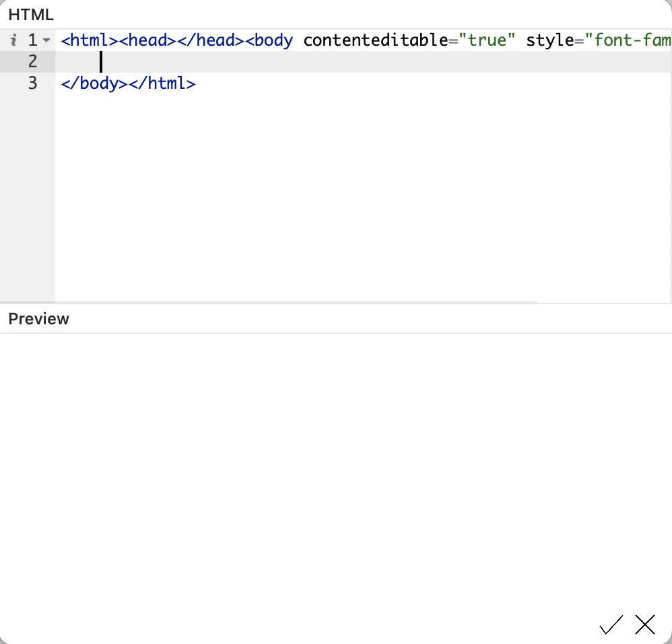This screenshot has width=672, height=644.
Task: Click inside the empty Preview pane
Action: [x=336, y=471]
